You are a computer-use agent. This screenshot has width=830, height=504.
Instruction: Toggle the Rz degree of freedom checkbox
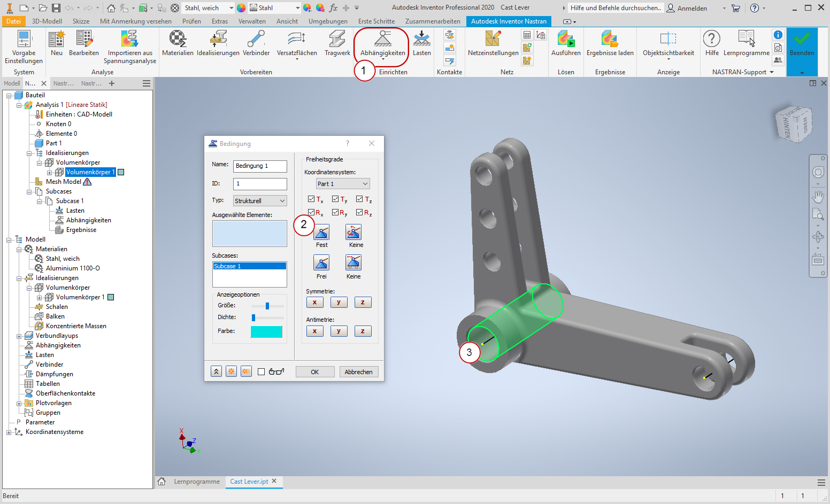359,213
